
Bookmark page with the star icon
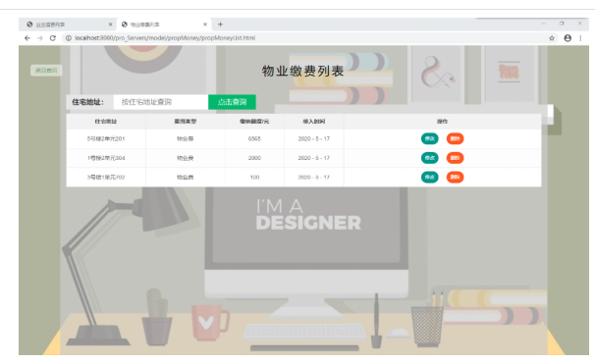pyautogui.click(x=552, y=38)
